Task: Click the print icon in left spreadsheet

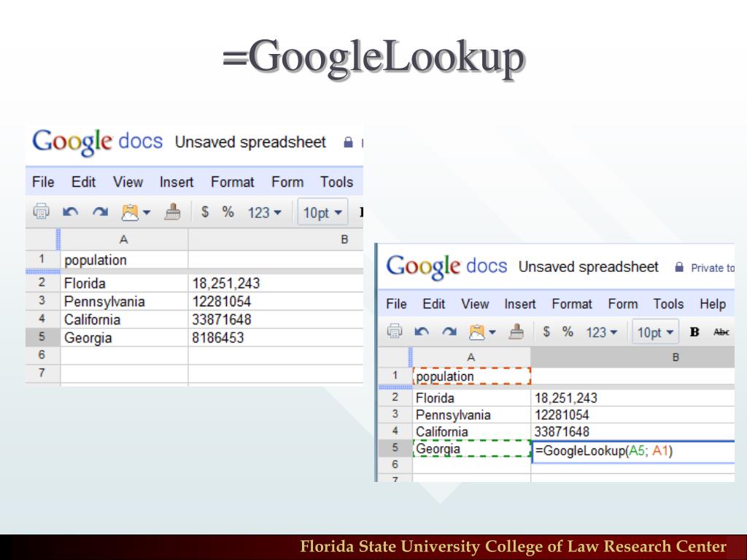Action: [x=41, y=211]
